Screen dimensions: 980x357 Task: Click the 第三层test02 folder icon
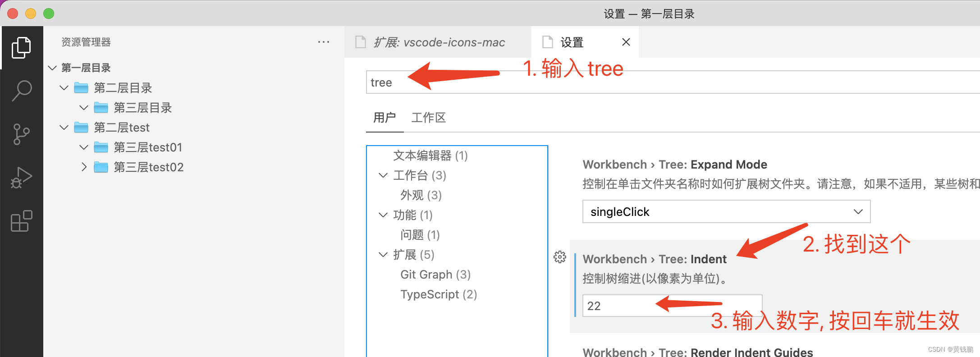[101, 167]
